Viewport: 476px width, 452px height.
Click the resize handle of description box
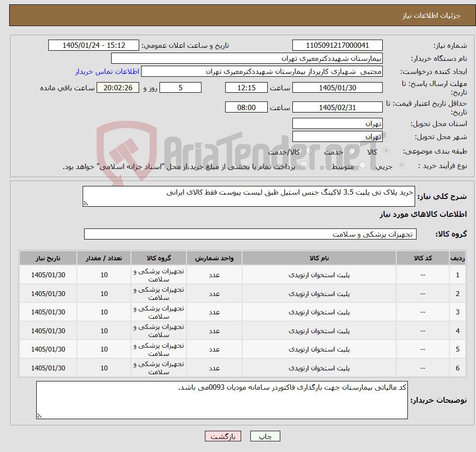86,204
